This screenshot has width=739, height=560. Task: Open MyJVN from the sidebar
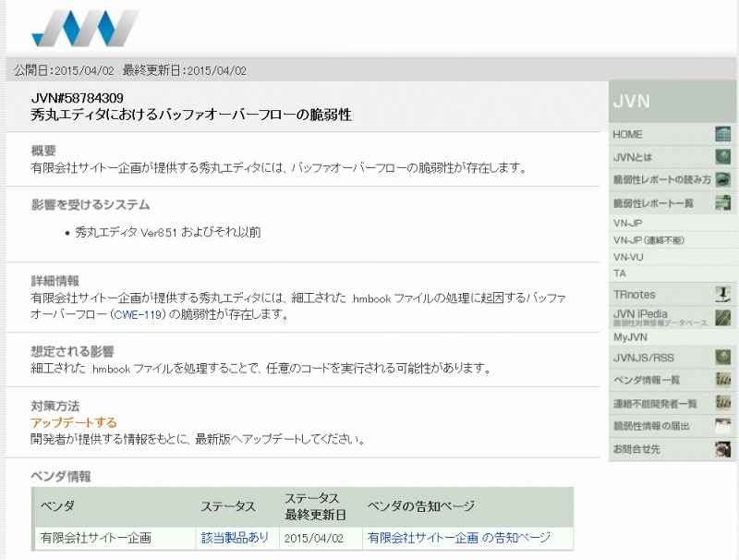click(x=672, y=337)
